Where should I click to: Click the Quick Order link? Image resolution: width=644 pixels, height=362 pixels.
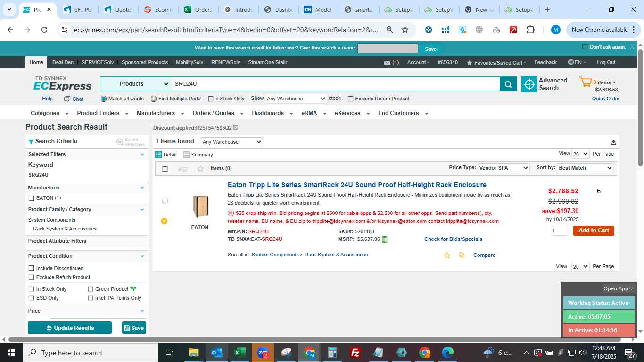(606, 99)
